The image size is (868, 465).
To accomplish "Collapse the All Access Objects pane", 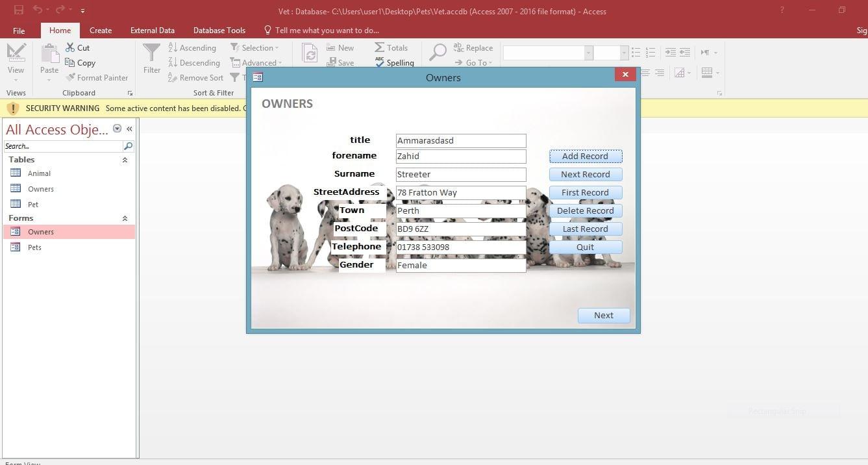I will [129, 129].
